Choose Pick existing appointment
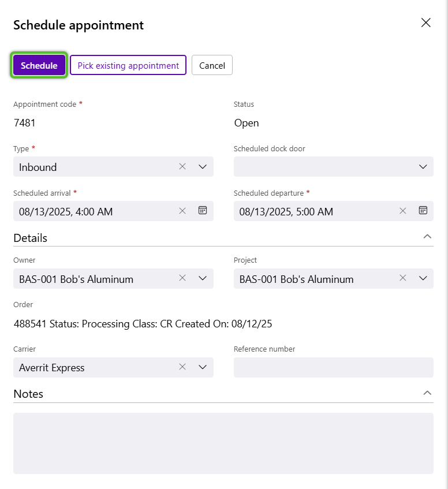 click(x=128, y=65)
